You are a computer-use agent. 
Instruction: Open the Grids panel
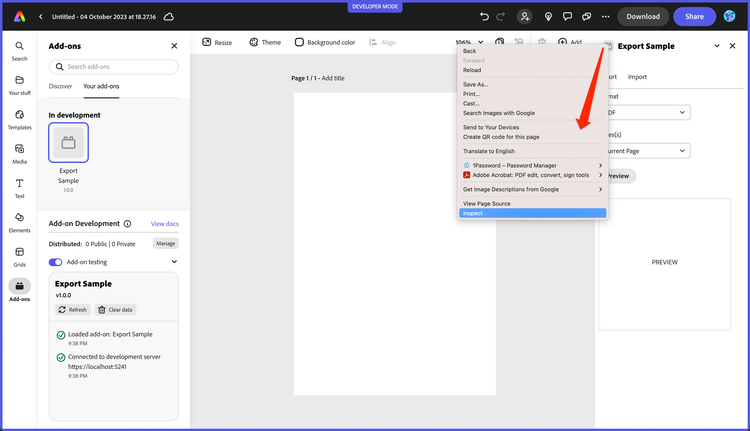19,255
